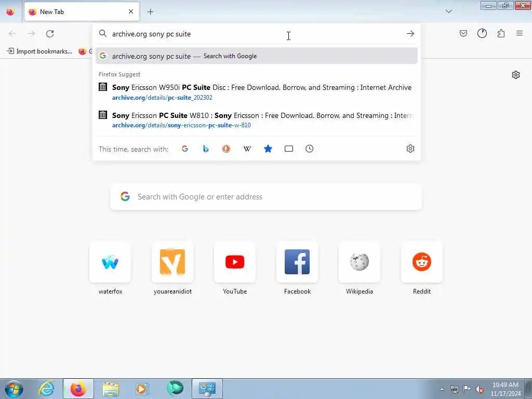Viewport: 532px width, 399px height.
Task: Open the Save to Pocket icon
Action: (463, 33)
